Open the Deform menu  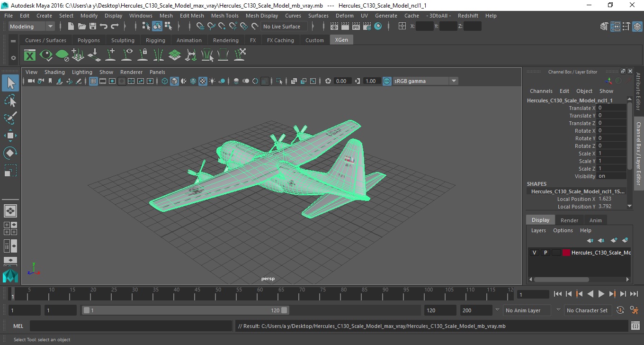[344, 16]
